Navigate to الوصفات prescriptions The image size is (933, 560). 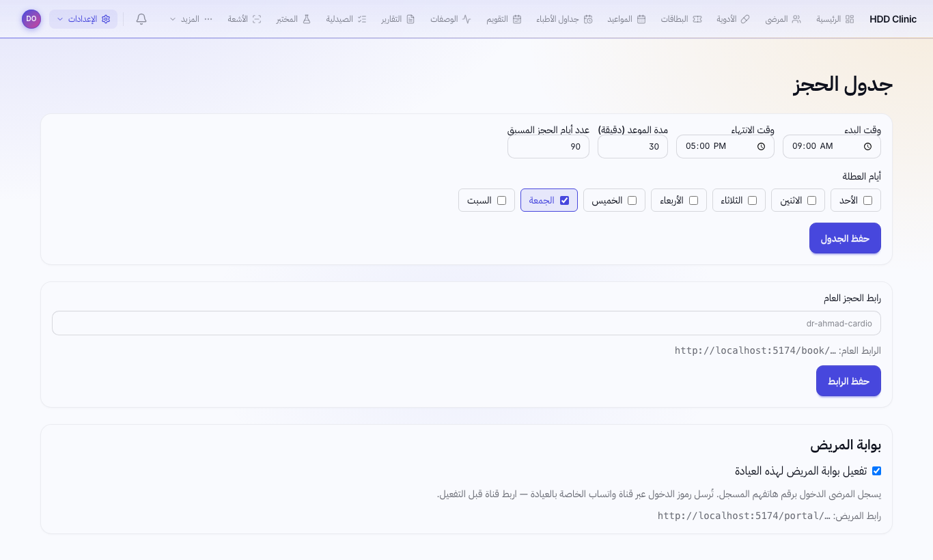point(451,19)
